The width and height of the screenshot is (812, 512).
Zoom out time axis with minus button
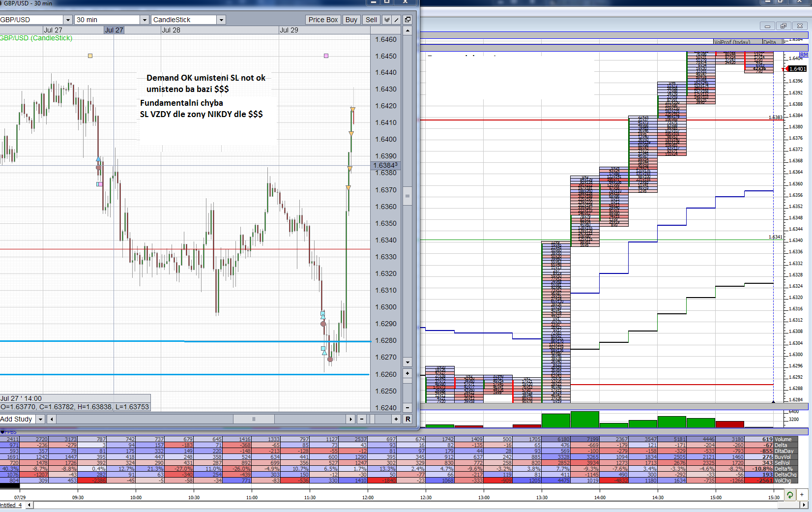362,419
